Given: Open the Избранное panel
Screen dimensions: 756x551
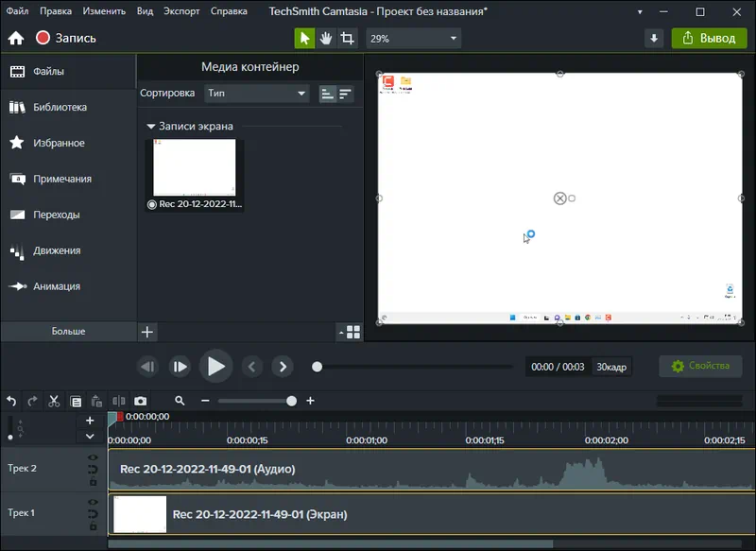Looking at the screenshot, I should (68, 143).
